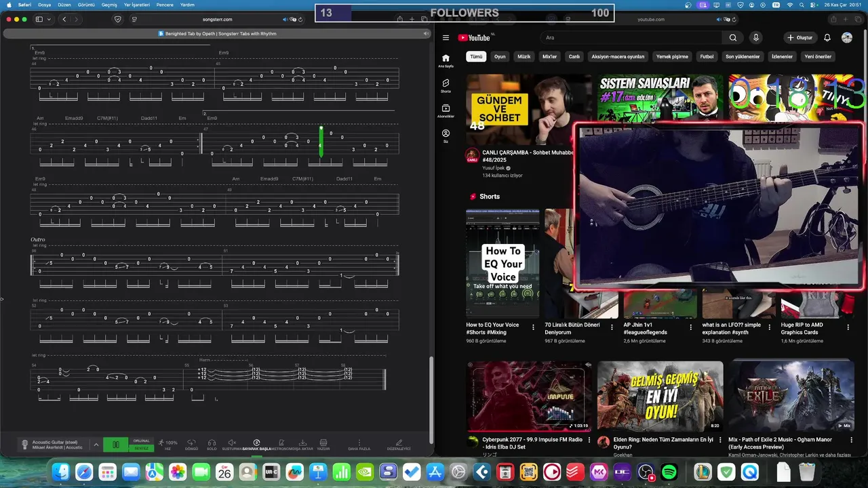Open YouTube hamburger guide menu
This screenshot has width=868, height=488.
pos(446,38)
